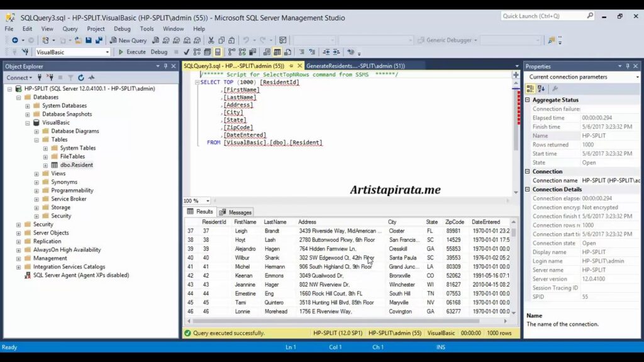
Task: Click the results grid vertical scrollbar thumb
Action: [x=513, y=232]
